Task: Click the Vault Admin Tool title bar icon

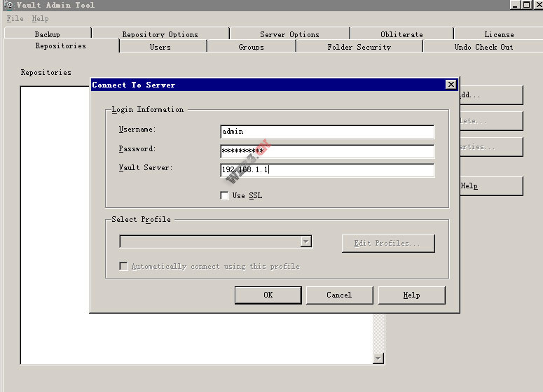Action: [x=8, y=5]
